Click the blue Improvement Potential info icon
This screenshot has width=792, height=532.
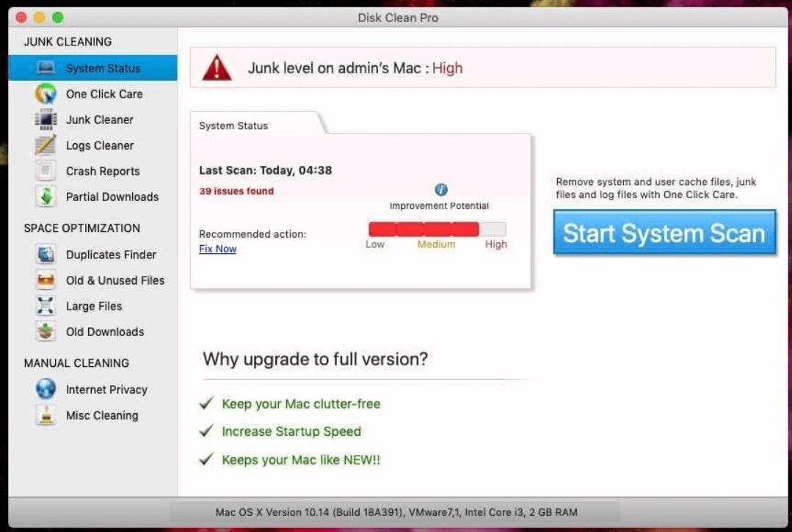(x=441, y=190)
